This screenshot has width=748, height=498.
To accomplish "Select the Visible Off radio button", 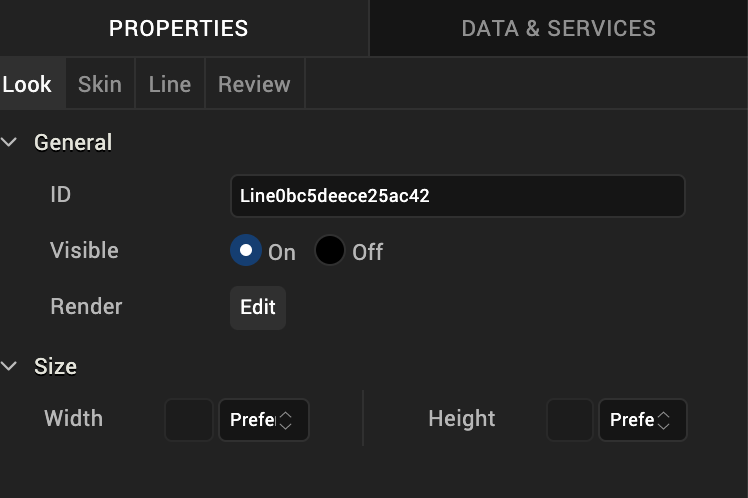I will [x=330, y=250].
